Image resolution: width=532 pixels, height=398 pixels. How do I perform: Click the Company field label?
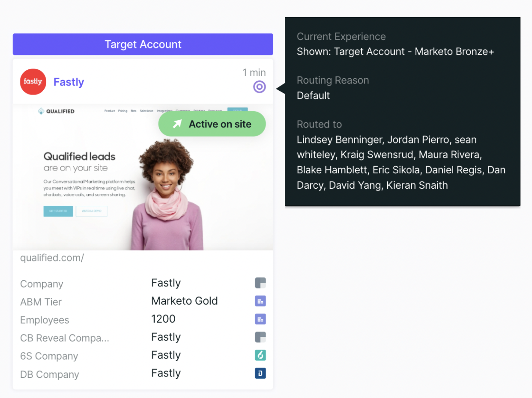tap(42, 284)
